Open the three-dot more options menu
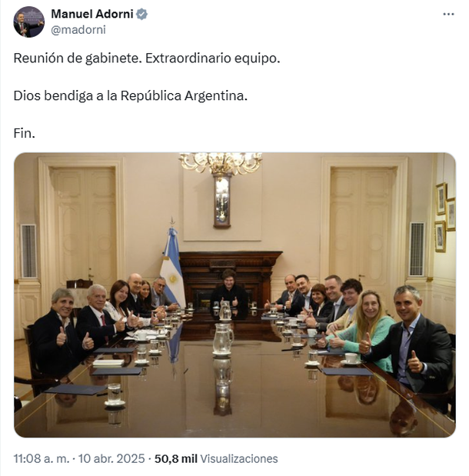 (x=448, y=14)
